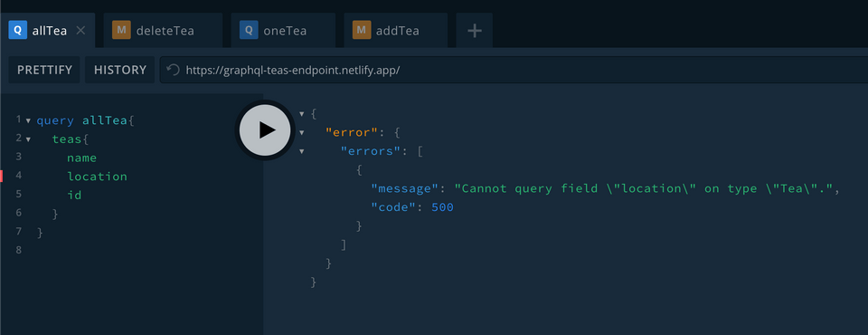
Task: Open the addTea tab
Action: coord(395,31)
